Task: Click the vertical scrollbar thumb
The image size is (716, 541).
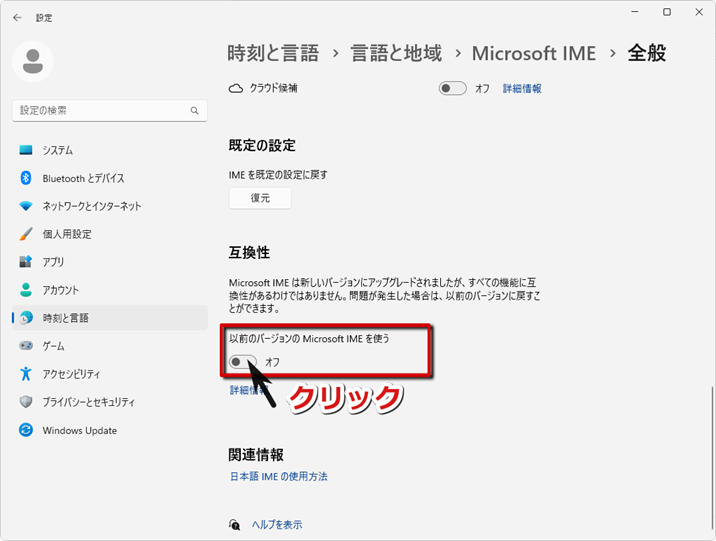Action: pos(711,460)
